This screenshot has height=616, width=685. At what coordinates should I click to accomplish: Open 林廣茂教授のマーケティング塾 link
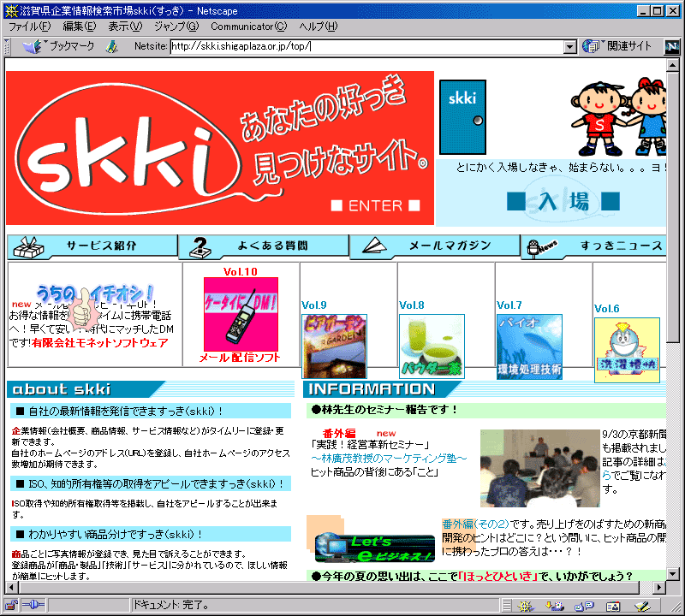[389, 459]
